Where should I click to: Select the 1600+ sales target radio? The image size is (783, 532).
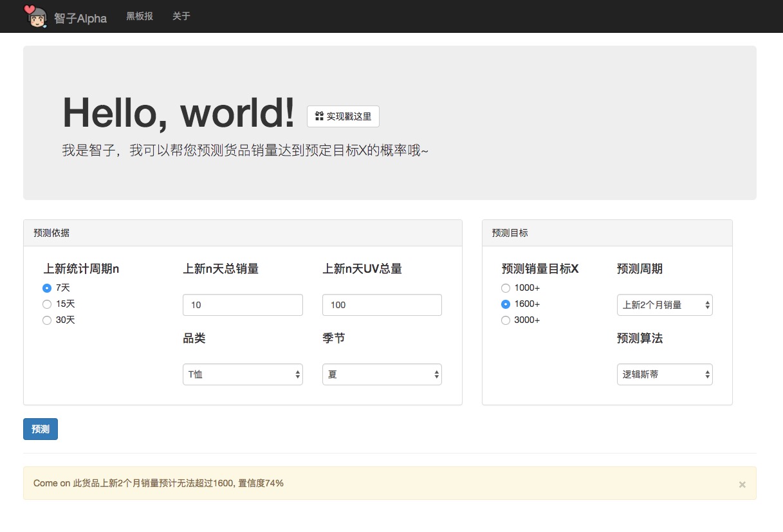pos(506,304)
